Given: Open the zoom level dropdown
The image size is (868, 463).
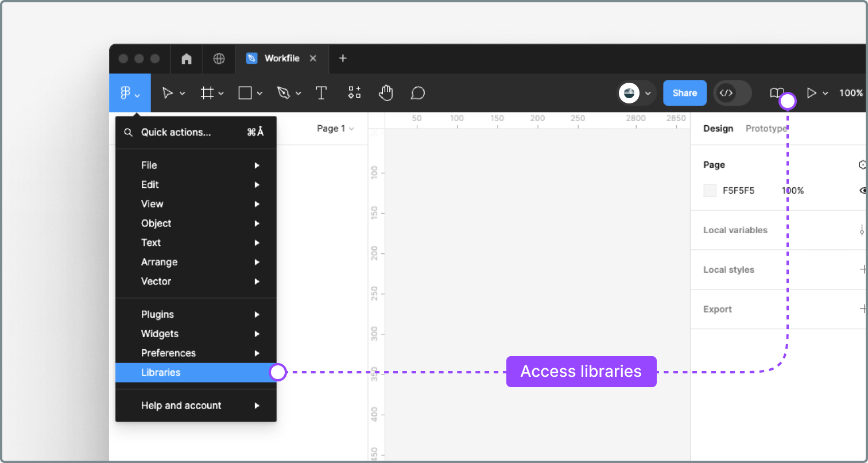Looking at the screenshot, I should point(852,92).
